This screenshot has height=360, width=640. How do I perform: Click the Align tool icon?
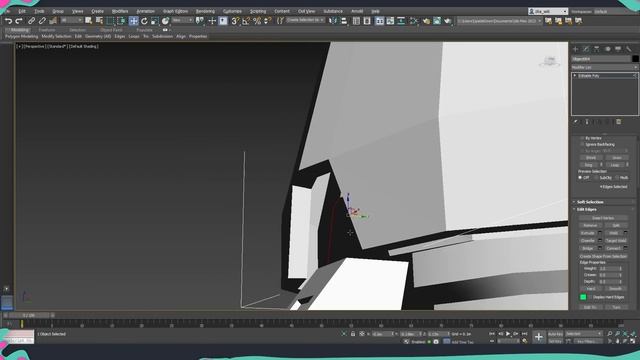[344, 21]
